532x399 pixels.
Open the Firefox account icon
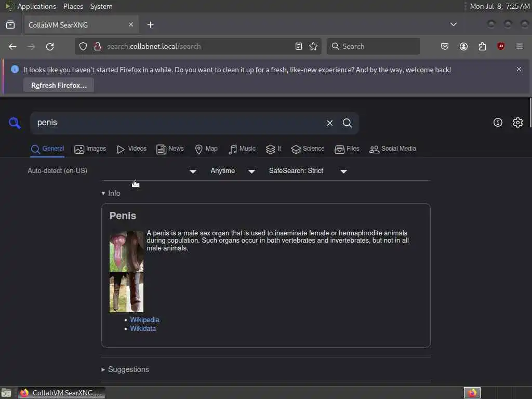point(463,46)
